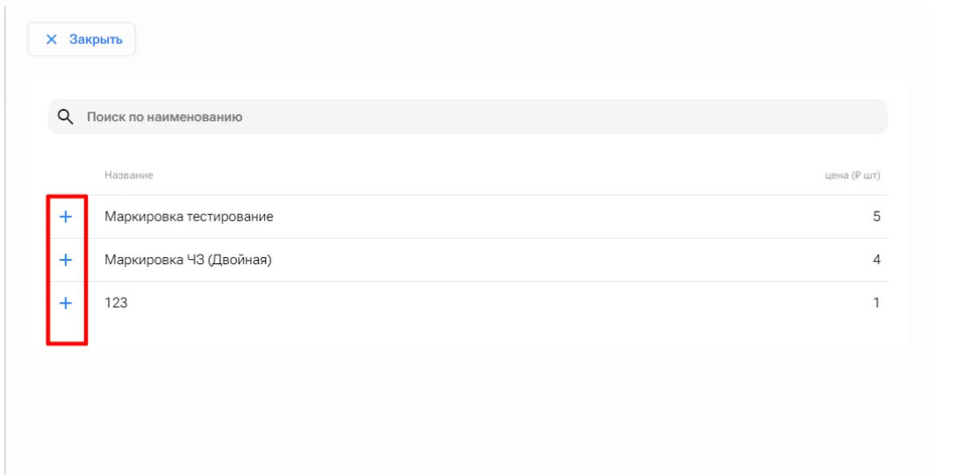
Task: Click the magnifier icon in the search bar
Action: pos(65,117)
